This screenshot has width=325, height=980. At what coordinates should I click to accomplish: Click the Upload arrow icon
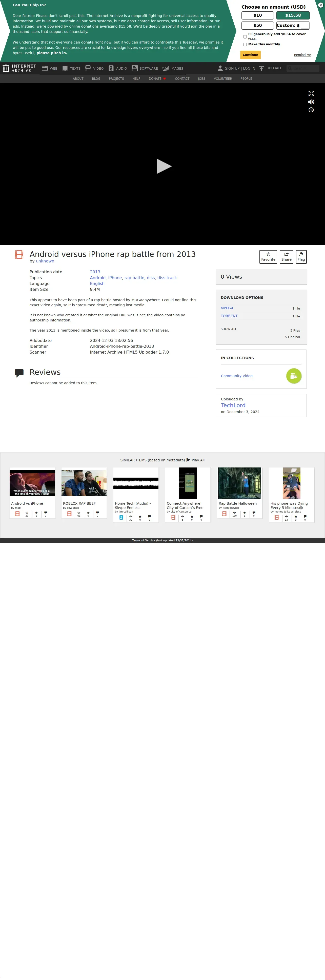pyautogui.click(x=261, y=69)
